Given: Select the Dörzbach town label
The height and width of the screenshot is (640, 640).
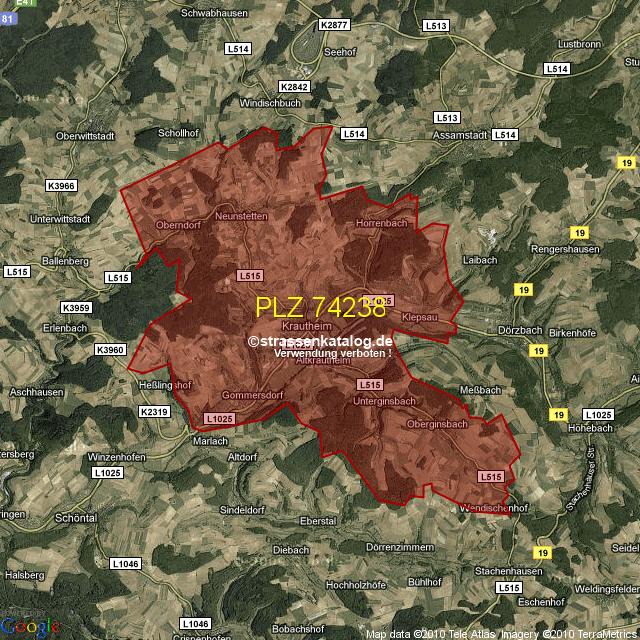Looking at the screenshot, I should click(519, 330).
